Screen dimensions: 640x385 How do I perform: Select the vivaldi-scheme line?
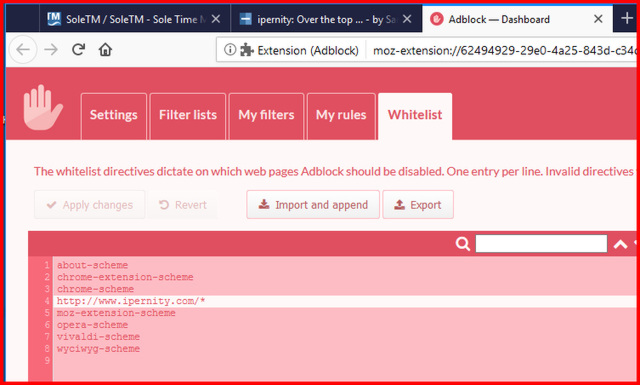coord(98,337)
